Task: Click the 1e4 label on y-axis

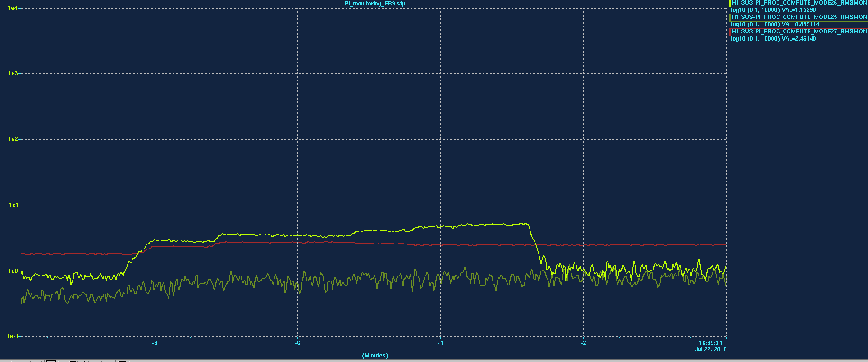Action: 13,8
